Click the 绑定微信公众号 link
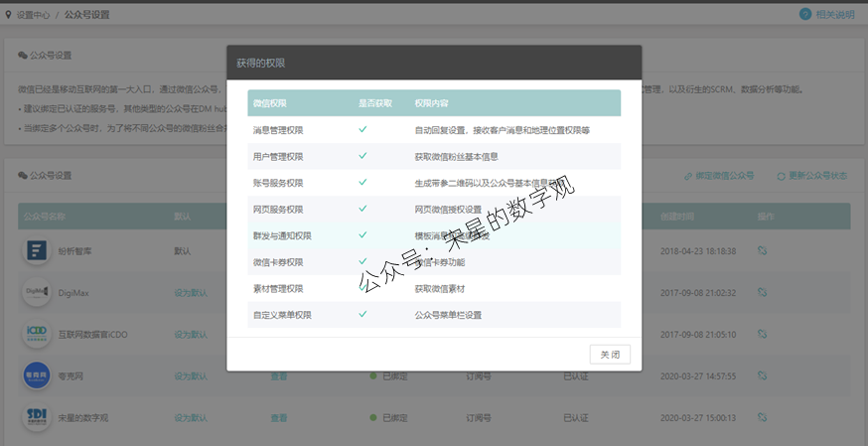 (719, 176)
